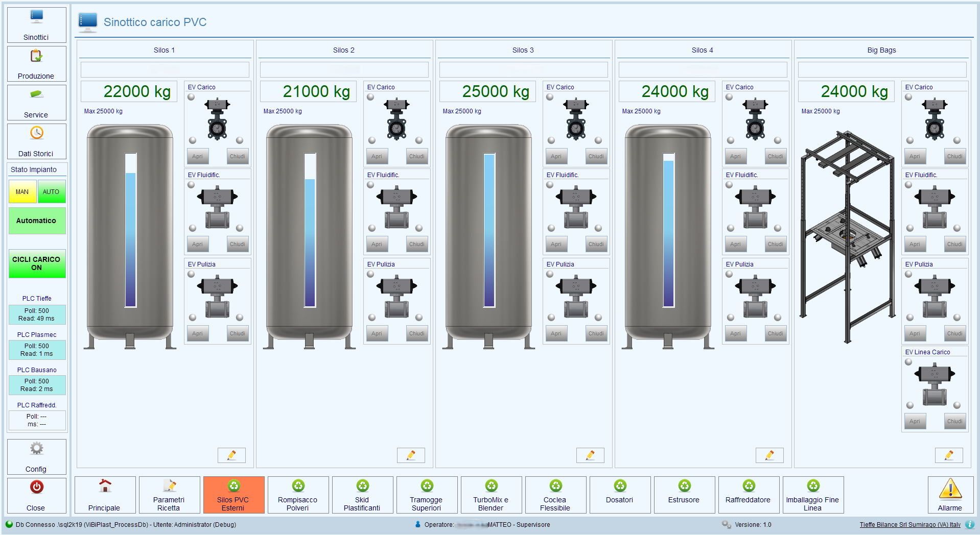Switch plant state to MAN mode

pyautogui.click(x=22, y=192)
